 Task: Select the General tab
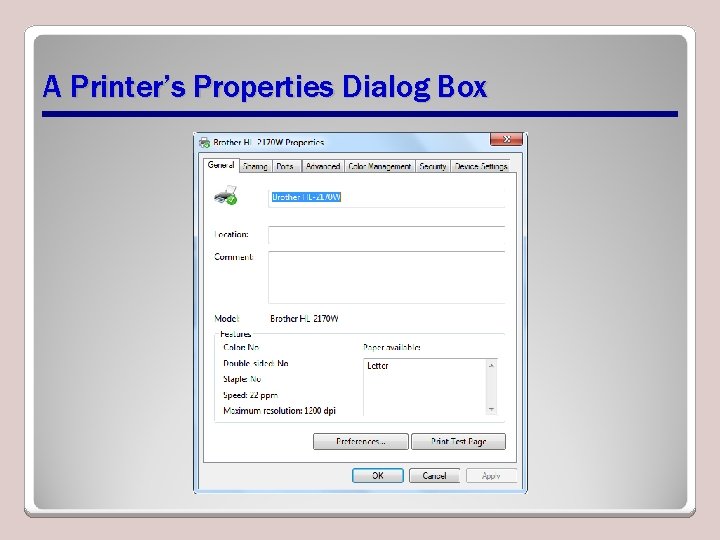click(221, 165)
